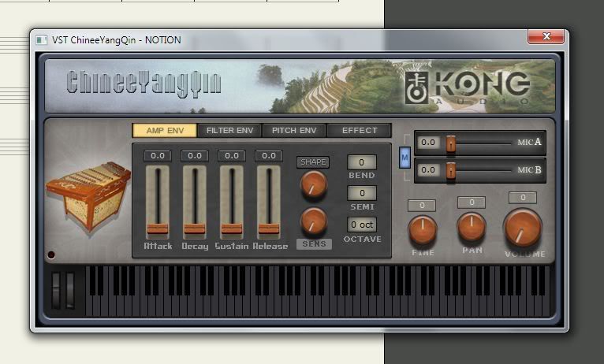This screenshot has width=604, height=364.
Task: Click the SENS button
Action: [x=314, y=244]
